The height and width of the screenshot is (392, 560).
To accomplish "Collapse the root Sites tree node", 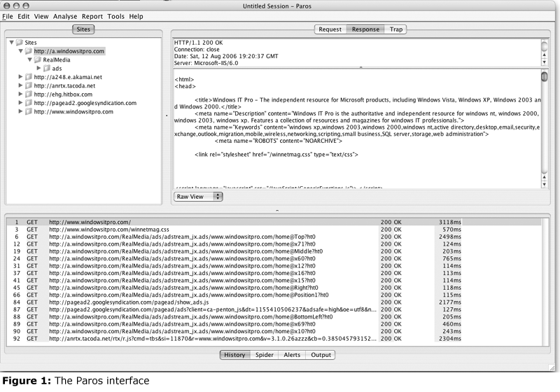I will 11,43.
